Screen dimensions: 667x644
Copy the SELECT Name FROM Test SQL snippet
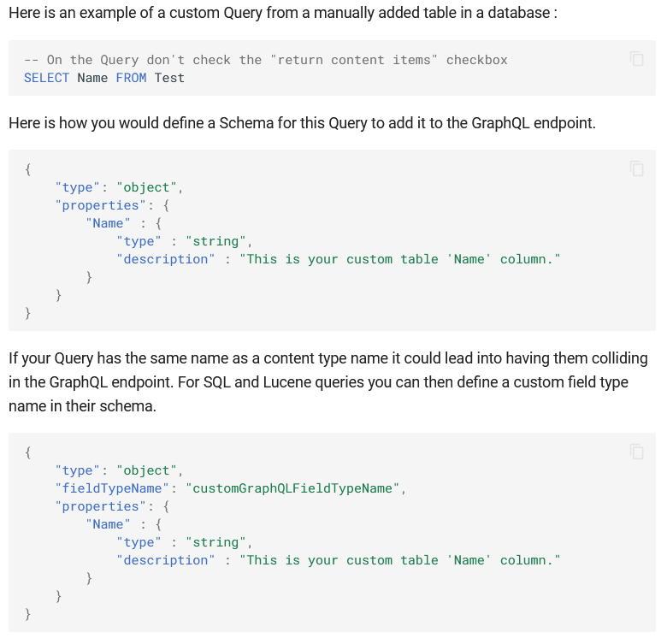pyautogui.click(x=637, y=59)
